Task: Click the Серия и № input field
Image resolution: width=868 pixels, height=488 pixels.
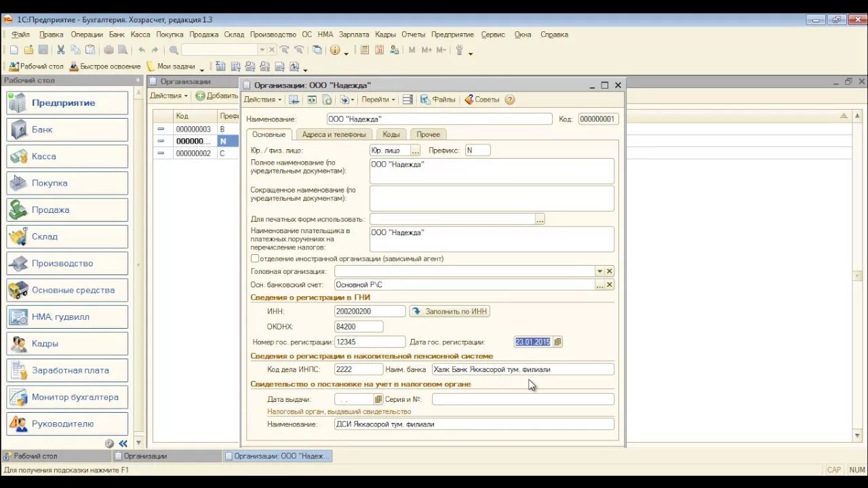Action: pos(523,400)
